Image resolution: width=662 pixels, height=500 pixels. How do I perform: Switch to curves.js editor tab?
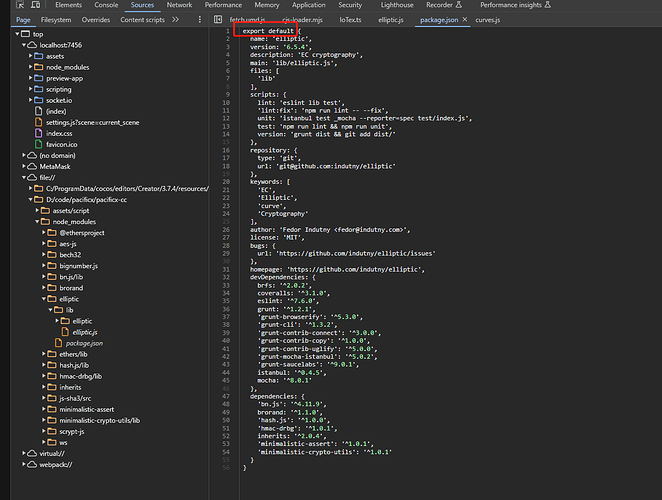(488, 19)
